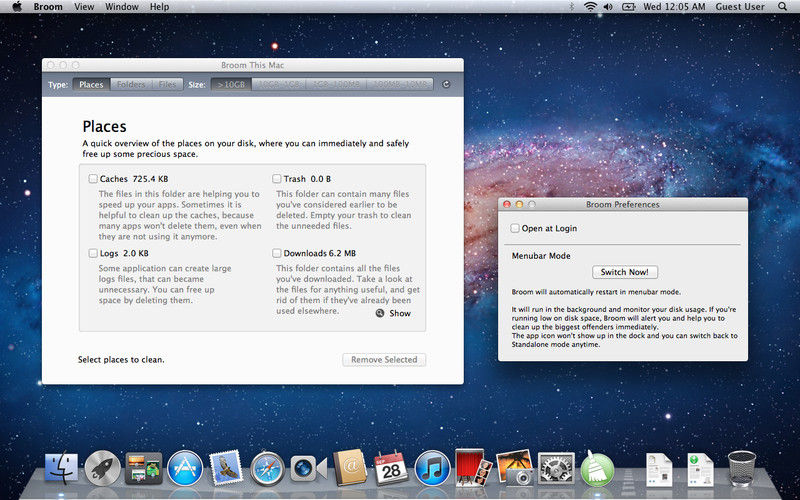The image size is (800, 500).
Task: Select the Folders type segment
Action: [131, 85]
